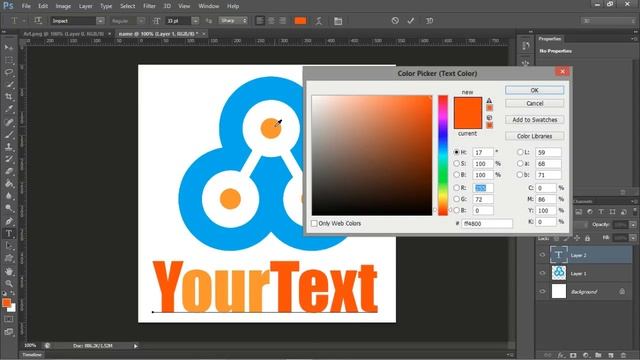This screenshot has width=640, height=360.
Task: Select the S saturation radio button
Action: point(456,163)
